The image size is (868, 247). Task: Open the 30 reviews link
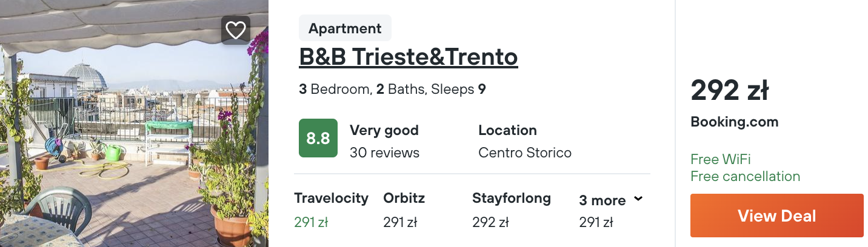[384, 153]
